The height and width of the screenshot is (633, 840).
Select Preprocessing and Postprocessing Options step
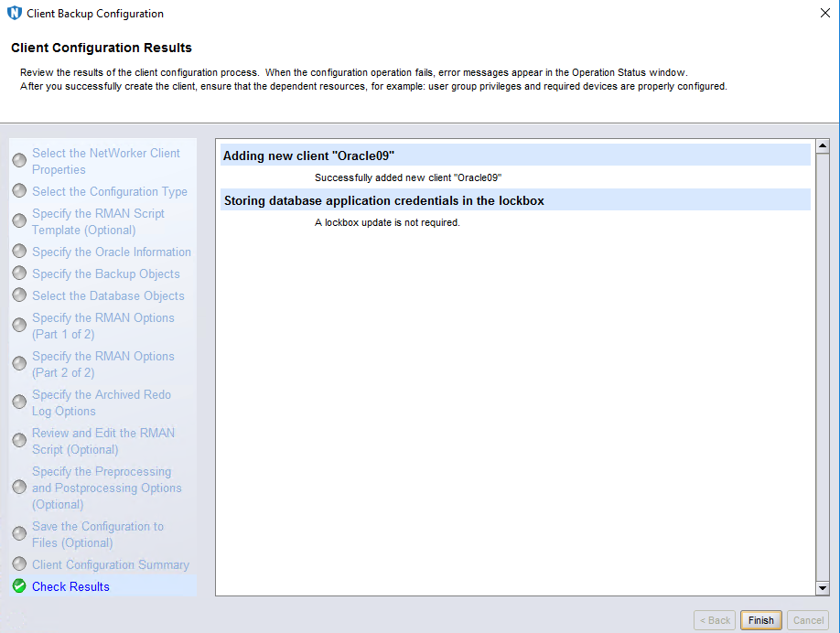tap(106, 488)
